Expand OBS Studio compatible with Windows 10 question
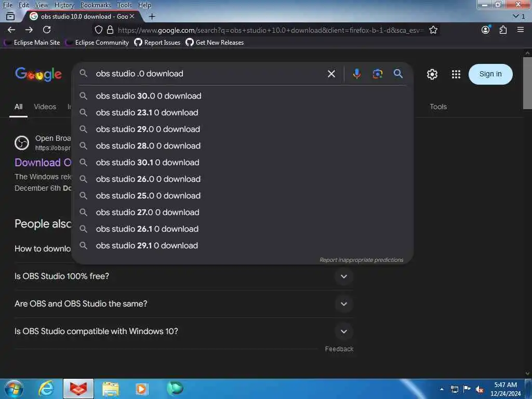This screenshot has height=399, width=532. click(x=184, y=331)
